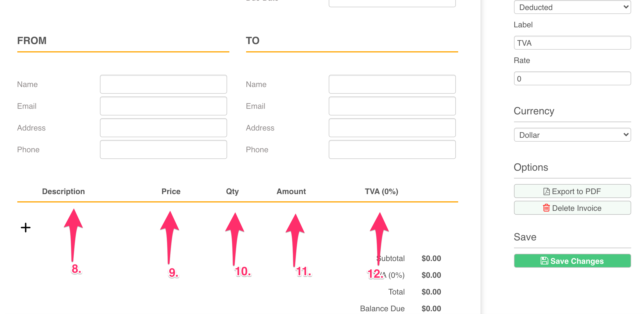This screenshot has height=314, width=644.
Task: Open the Deducted tax type dropdown
Action: click(572, 7)
